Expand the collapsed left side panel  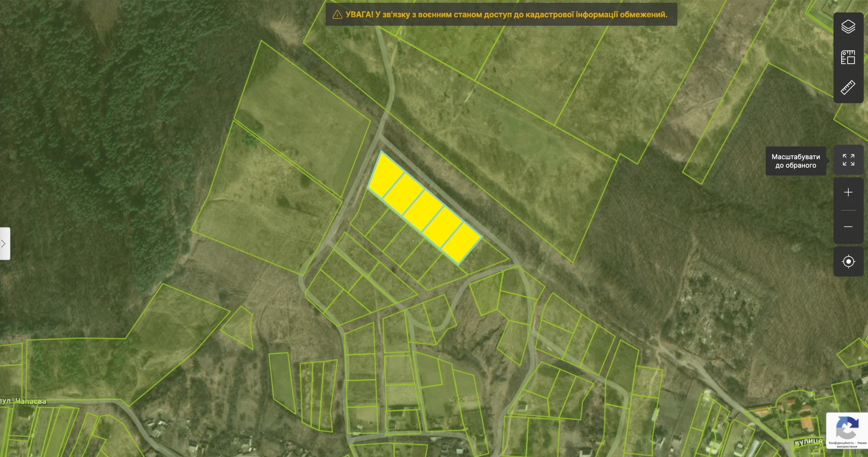point(4,244)
